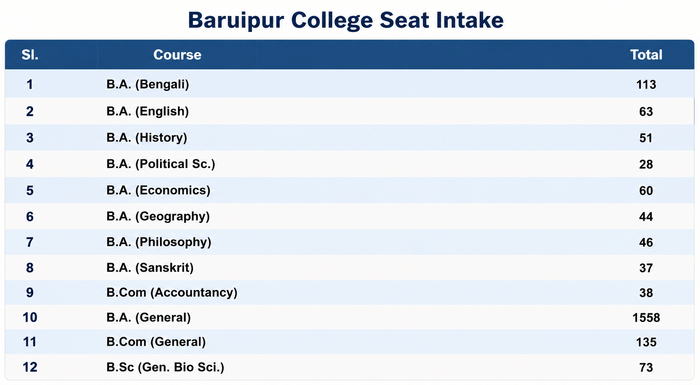Select the B.A. (Geography) row
Screen dimensions: 700x385
coord(350,217)
